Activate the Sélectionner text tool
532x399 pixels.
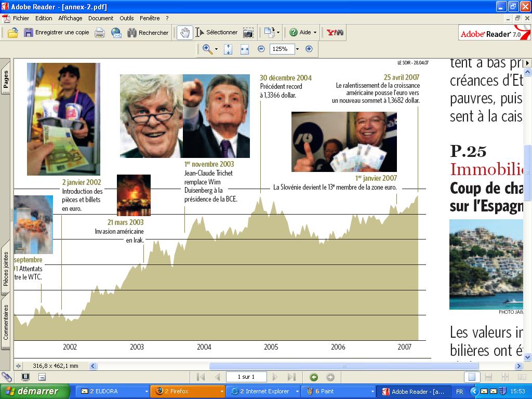(x=217, y=33)
